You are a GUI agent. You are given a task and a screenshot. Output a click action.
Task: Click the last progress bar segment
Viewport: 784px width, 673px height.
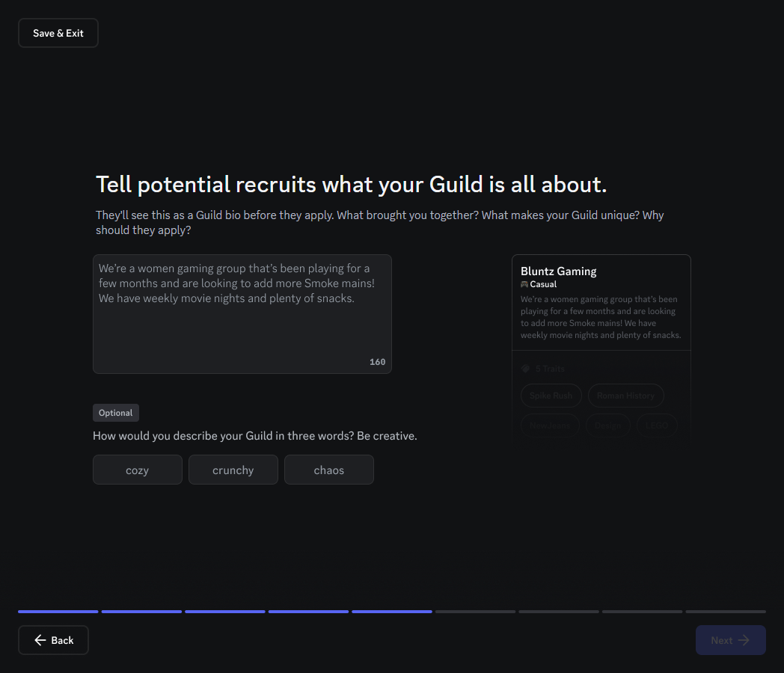pyautogui.click(x=726, y=612)
